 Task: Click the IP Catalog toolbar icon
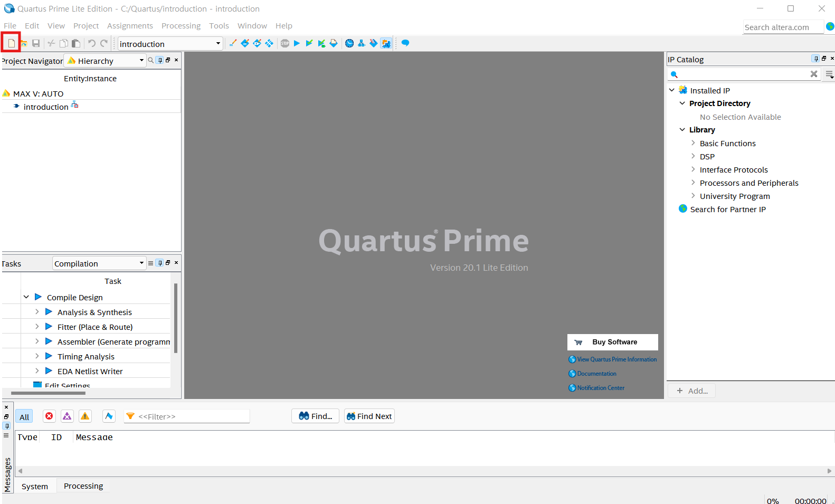[386, 43]
